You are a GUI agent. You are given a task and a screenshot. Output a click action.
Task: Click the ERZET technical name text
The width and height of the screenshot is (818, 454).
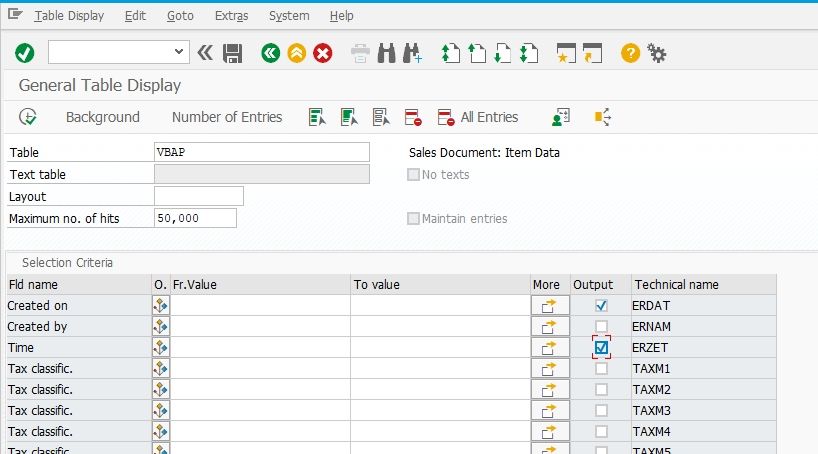pos(650,348)
